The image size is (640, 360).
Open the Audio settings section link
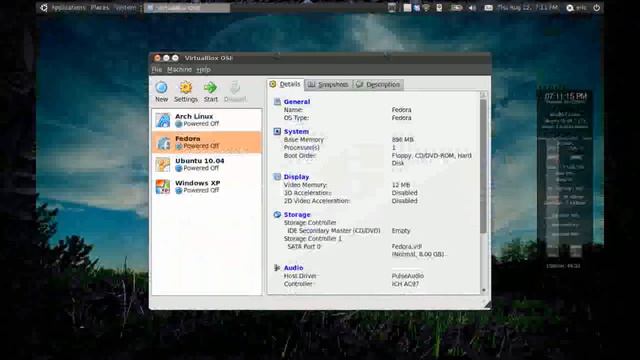point(293,268)
